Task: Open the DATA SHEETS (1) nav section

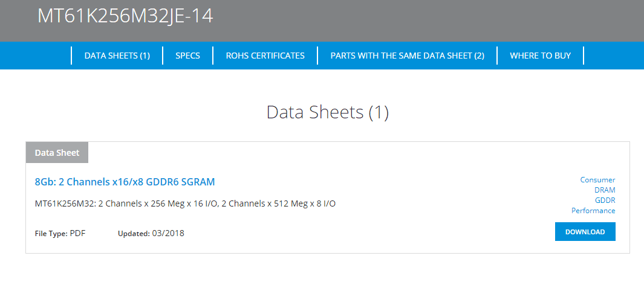Action: pos(117,56)
